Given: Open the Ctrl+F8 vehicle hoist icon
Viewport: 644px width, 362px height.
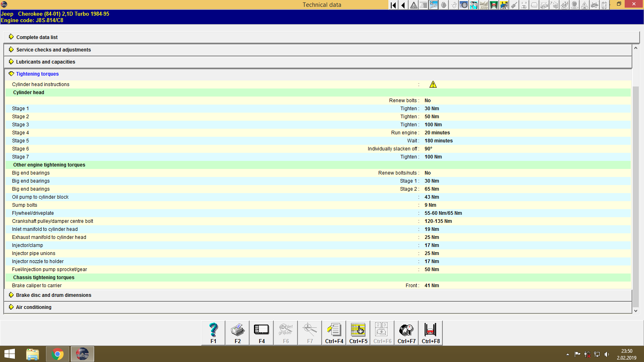Looking at the screenshot, I should coord(430,332).
